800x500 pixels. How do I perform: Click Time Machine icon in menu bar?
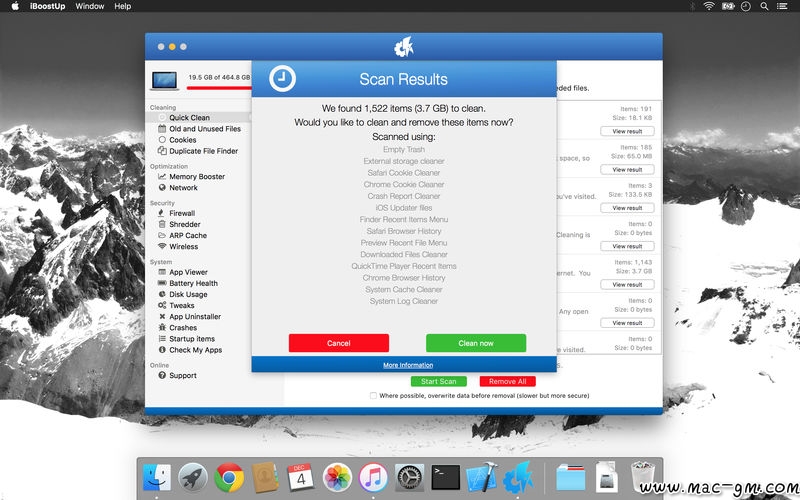point(746,6)
